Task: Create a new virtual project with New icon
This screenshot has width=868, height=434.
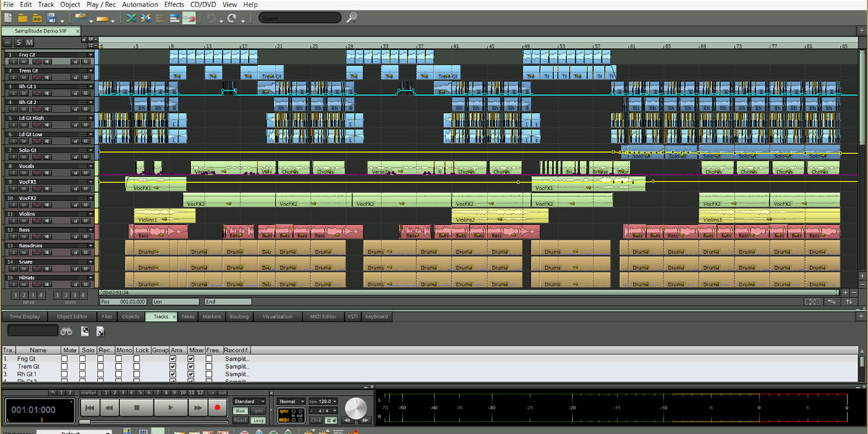Action: (x=7, y=18)
